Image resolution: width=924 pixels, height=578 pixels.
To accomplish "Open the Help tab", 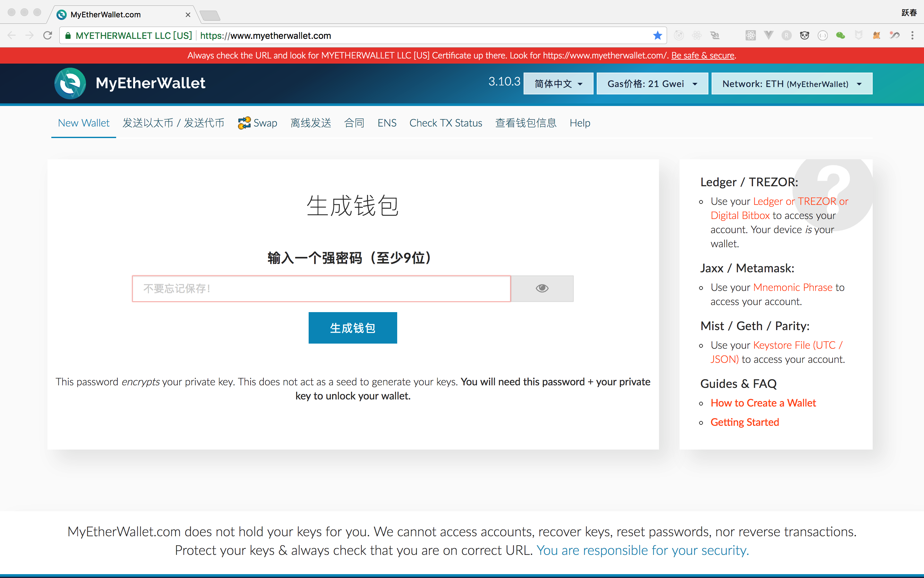I will 580,123.
